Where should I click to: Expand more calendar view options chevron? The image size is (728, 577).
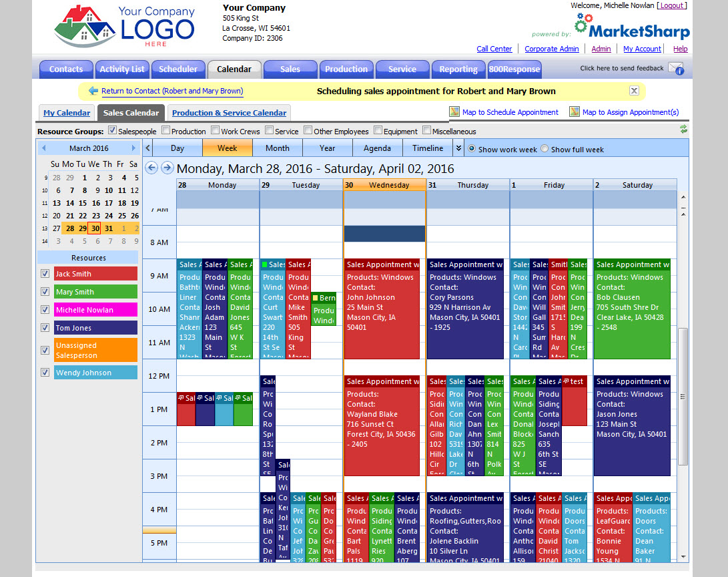tap(458, 148)
